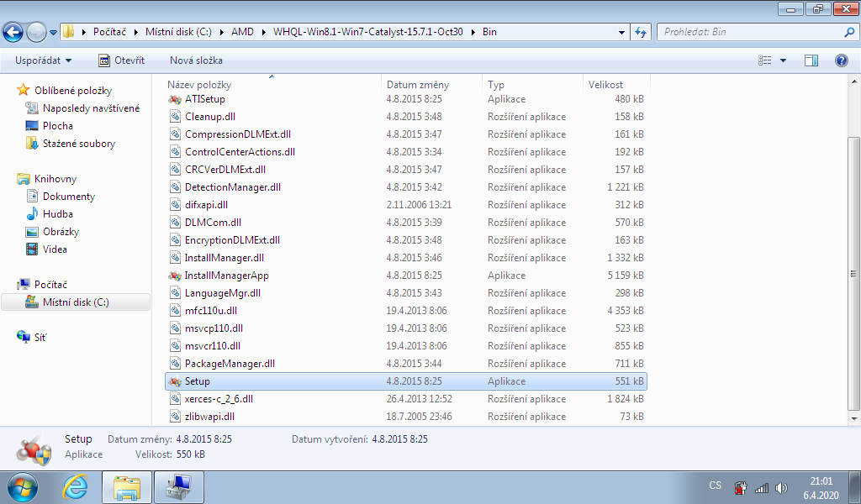This screenshot has width=861, height=504.
Task: Expand arrow after Počítač in address bar
Action: point(135,33)
